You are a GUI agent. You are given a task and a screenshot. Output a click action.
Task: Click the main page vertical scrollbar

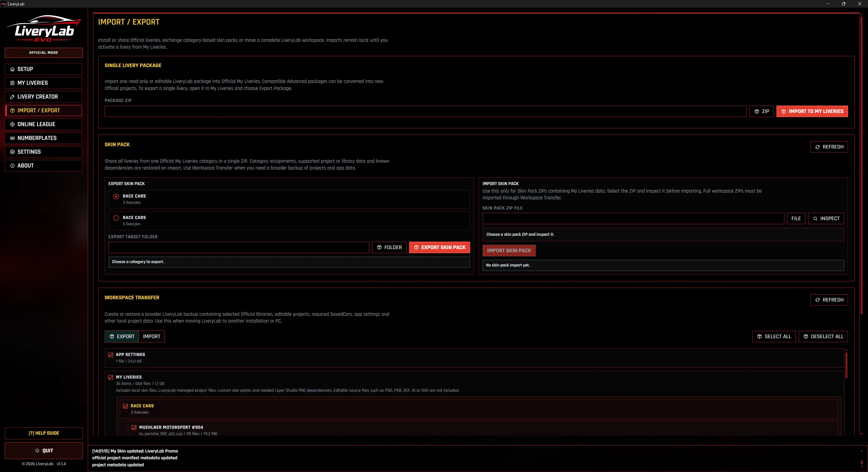click(x=862, y=165)
